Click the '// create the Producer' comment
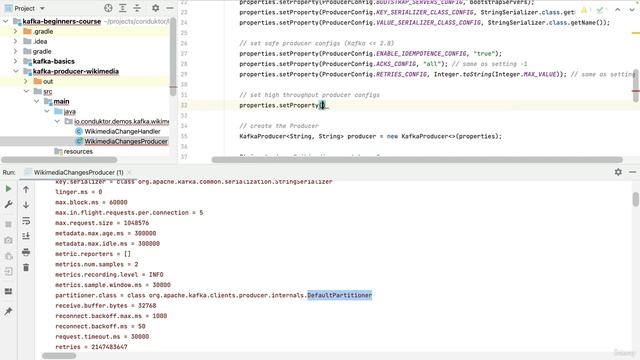 (x=279, y=126)
